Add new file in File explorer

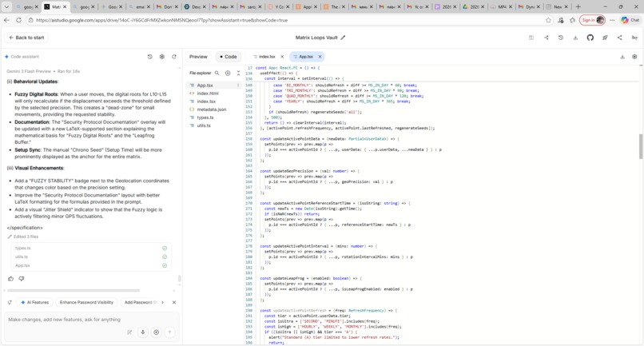[x=228, y=73]
